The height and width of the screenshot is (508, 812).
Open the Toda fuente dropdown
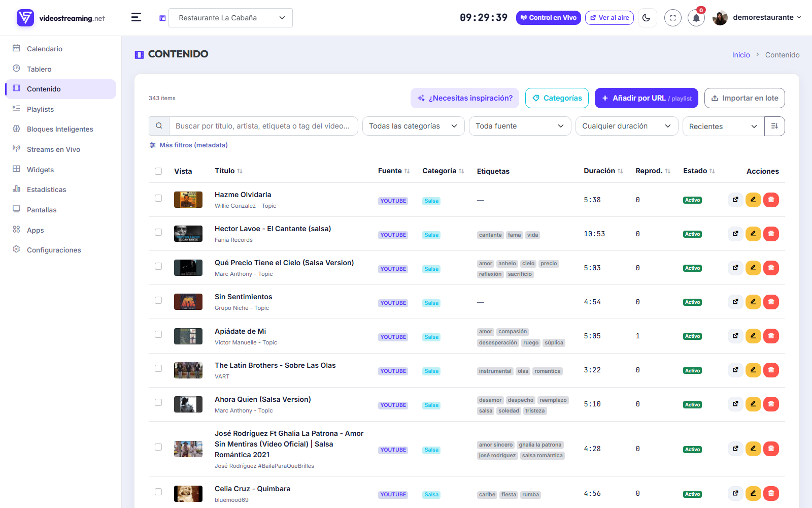tap(520, 126)
